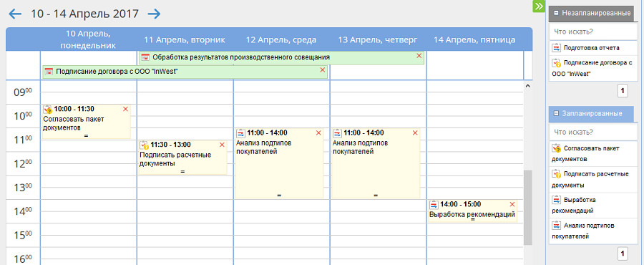644x265 pixels.
Task: Click task icon of 14:00 - 15:00 event
Action: point(434,204)
